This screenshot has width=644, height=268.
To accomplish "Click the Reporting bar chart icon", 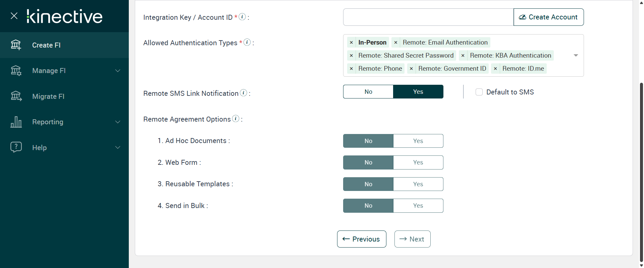I will 16,122.
